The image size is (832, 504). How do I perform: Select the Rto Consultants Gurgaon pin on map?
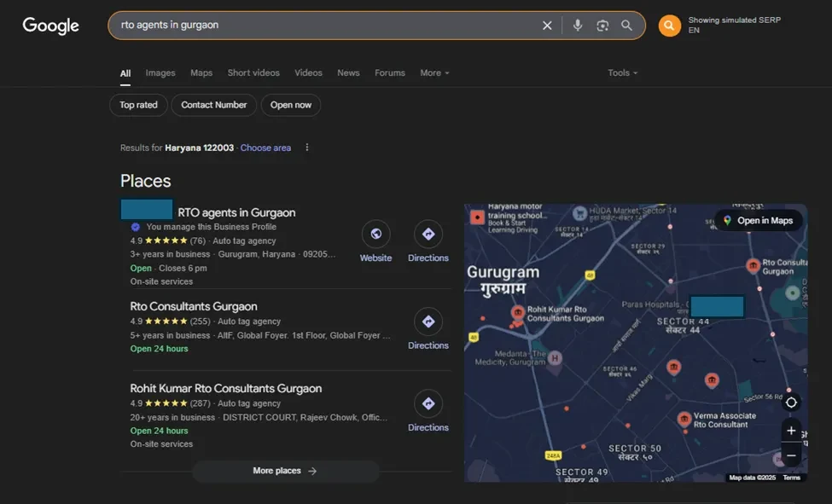[x=753, y=265]
